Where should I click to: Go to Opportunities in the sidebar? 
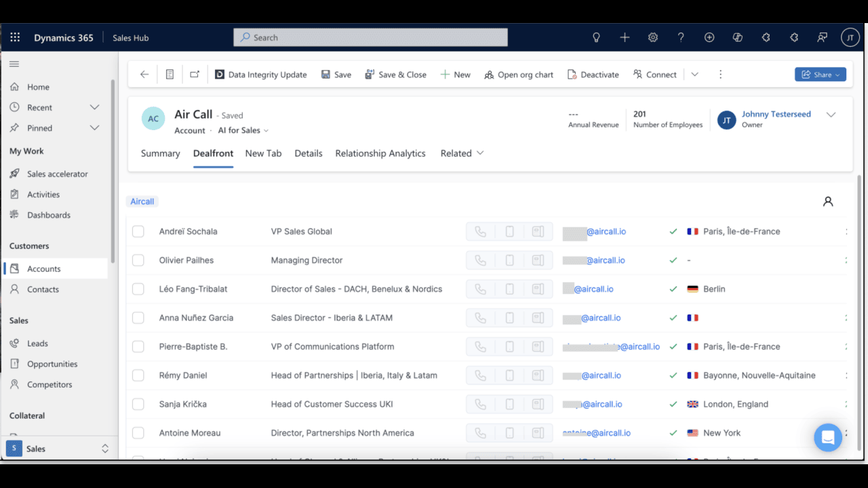(x=52, y=364)
